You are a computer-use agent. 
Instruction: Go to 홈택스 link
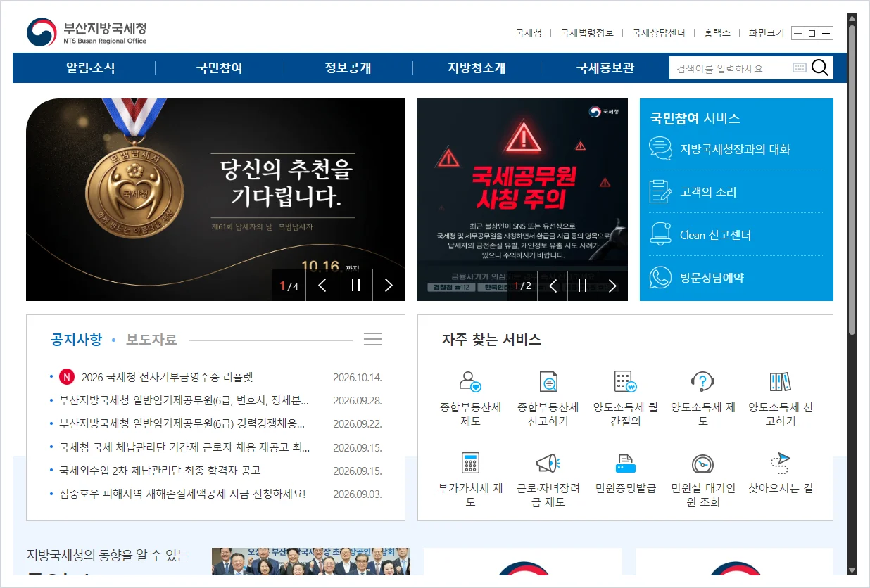(717, 33)
